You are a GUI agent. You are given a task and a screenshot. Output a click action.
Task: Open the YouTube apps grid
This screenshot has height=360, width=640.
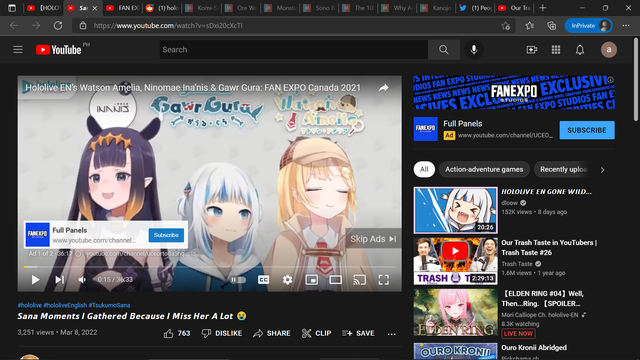[x=556, y=50]
